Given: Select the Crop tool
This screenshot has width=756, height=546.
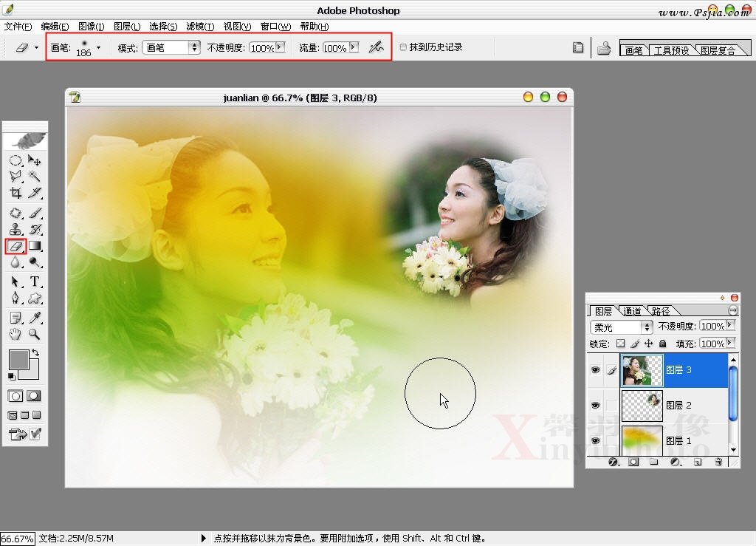Looking at the screenshot, I should [x=16, y=194].
